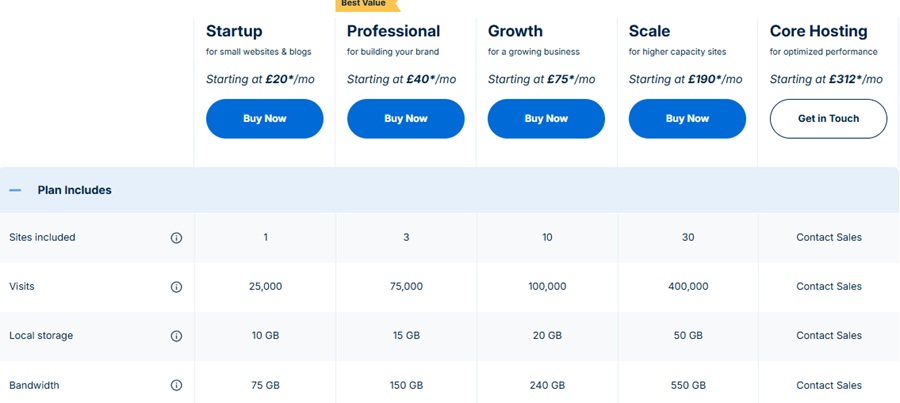Image resolution: width=900 pixels, height=403 pixels.
Task: Click the Bandwidth info icon
Action: click(177, 385)
